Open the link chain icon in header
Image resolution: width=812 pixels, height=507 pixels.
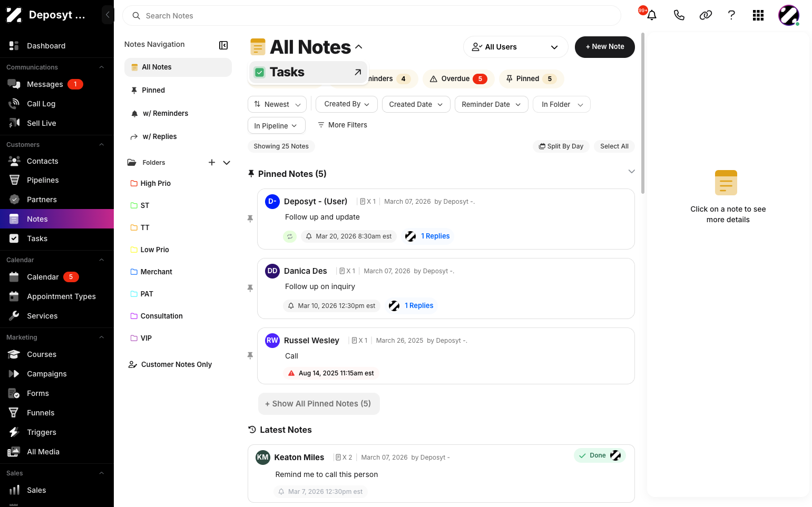(706, 15)
